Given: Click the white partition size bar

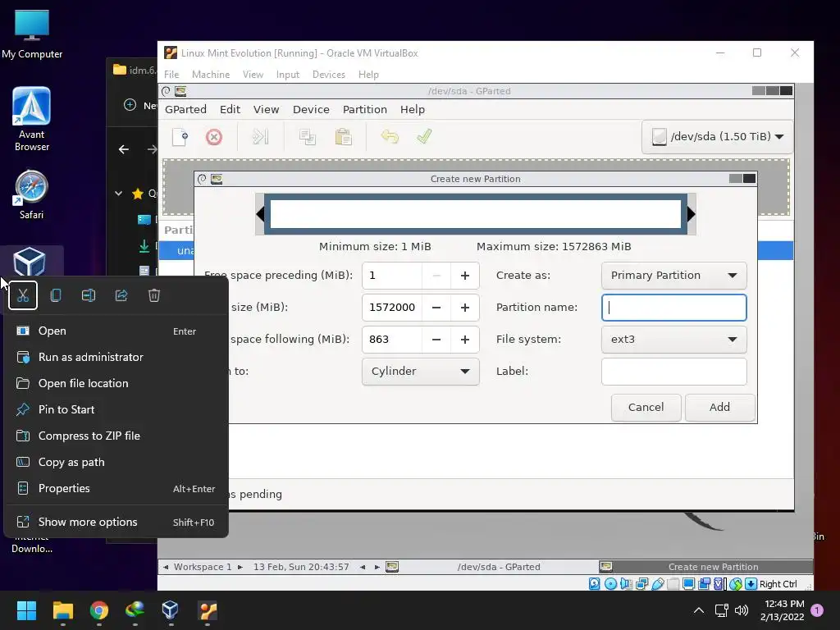Looking at the screenshot, I should (x=476, y=214).
